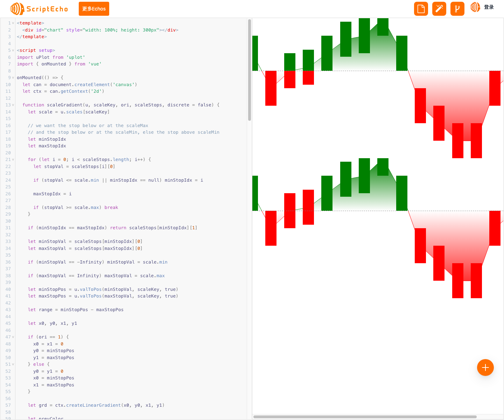Click the avatar icon beside 登录

[x=475, y=7]
